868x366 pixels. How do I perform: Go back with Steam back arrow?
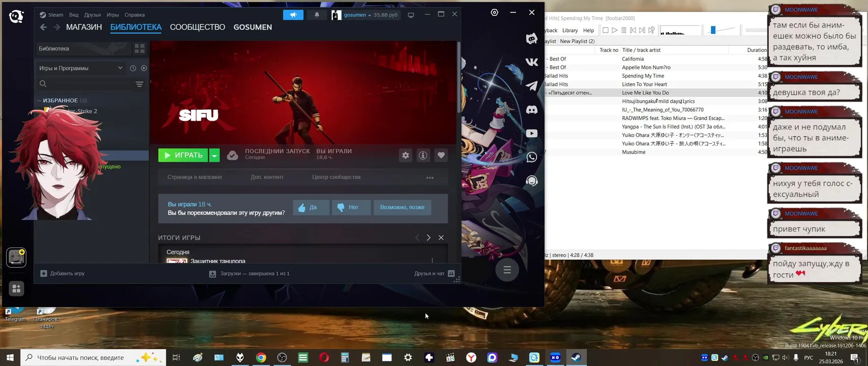pyautogui.click(x=43, y=27)
